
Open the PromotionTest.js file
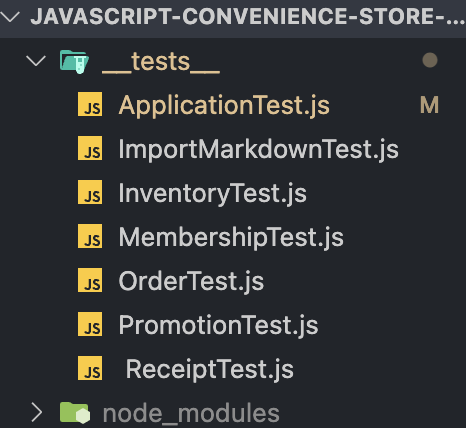tap(218, 325)
